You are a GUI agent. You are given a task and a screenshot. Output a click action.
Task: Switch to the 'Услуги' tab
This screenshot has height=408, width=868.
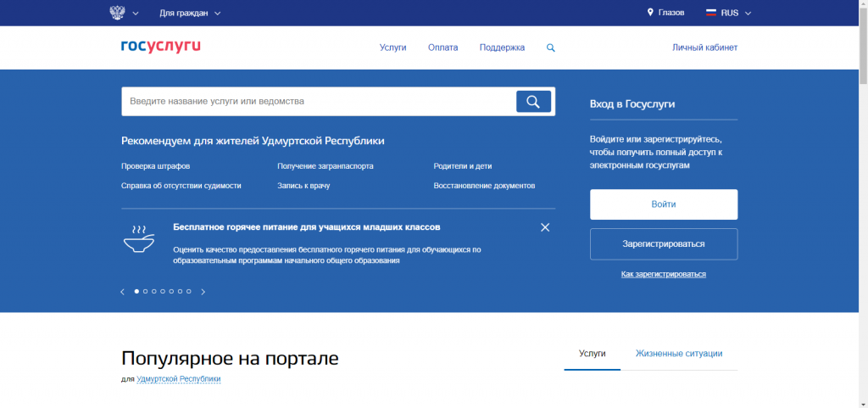click(x=593, y=354)
